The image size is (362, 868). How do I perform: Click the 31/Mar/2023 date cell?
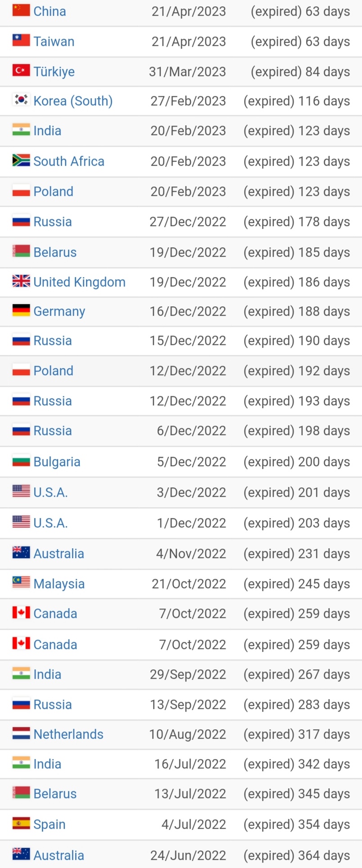pyautogui.click(x=187, y=72)
